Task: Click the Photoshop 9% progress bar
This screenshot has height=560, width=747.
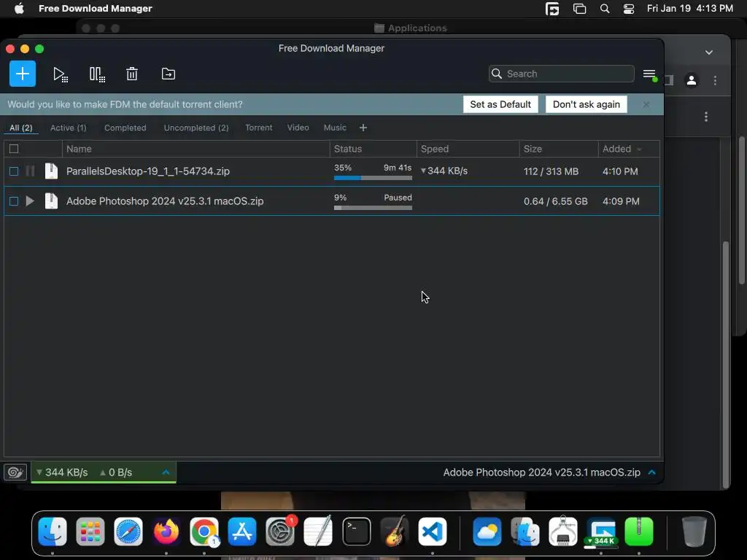Action: pyautogui.click(x=373, y=208)
